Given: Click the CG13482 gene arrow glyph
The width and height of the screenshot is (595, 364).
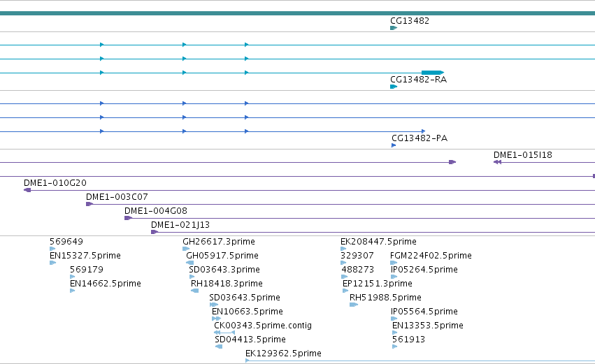Looking at the screenshot, I should coord(394,28).
